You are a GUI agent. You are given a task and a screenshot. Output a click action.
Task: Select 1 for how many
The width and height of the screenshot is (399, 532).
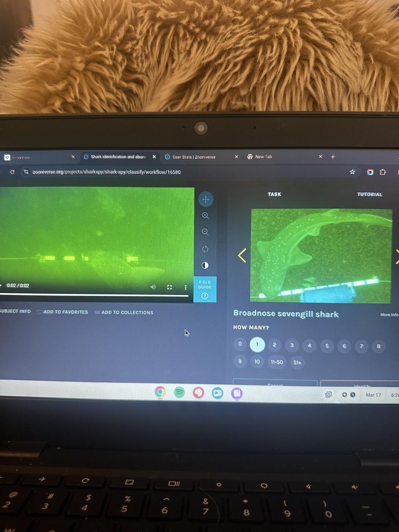point(257,345)
